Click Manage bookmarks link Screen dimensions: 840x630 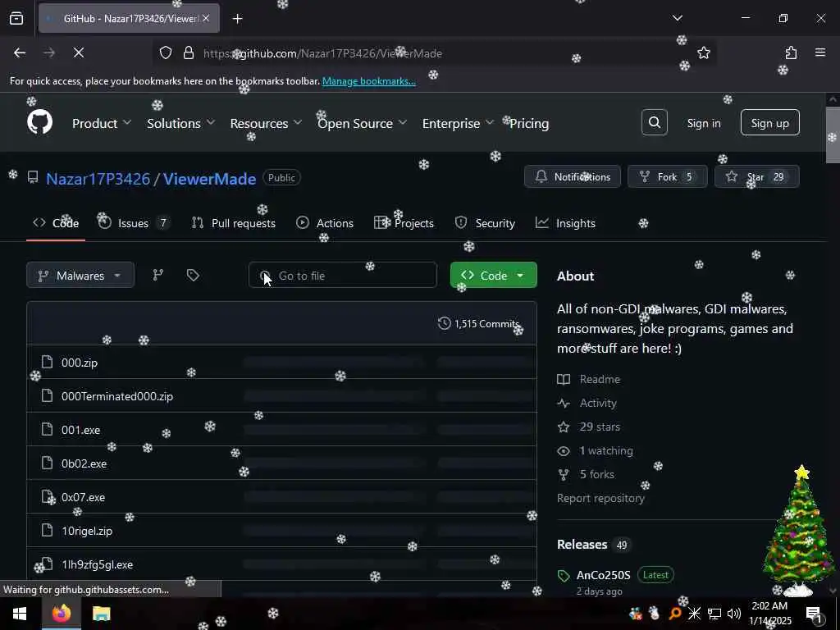(x=368, y=81)
